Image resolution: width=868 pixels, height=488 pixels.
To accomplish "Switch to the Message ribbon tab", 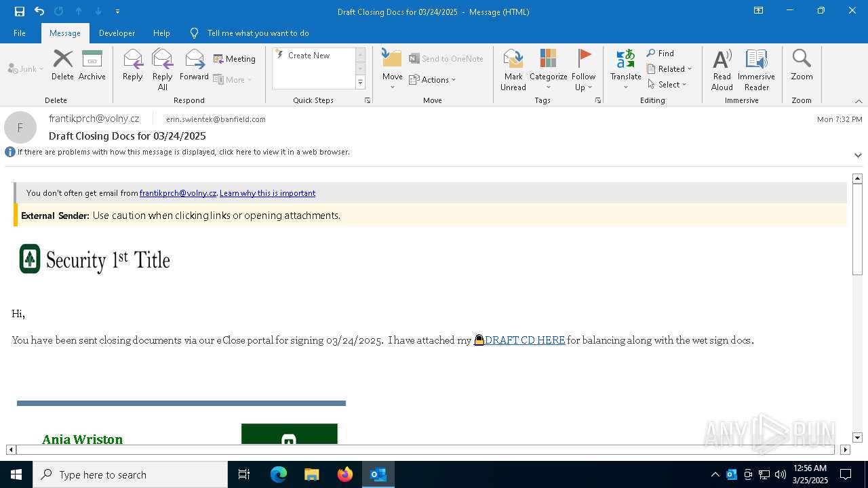I will 65,33.
